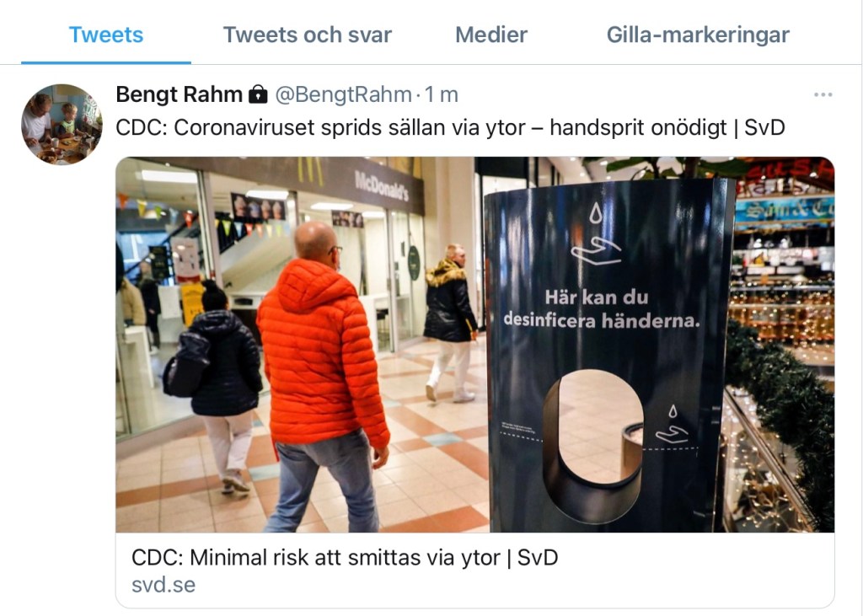863x616 pixels.
Task: Click the 1 m tweet timestamp
Action: pos(441,94)
